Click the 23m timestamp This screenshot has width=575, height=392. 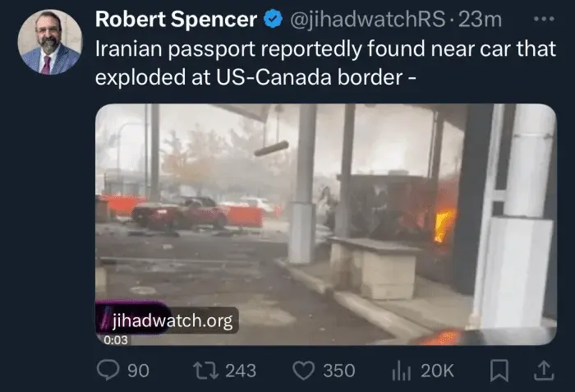[x=480, y=19]
